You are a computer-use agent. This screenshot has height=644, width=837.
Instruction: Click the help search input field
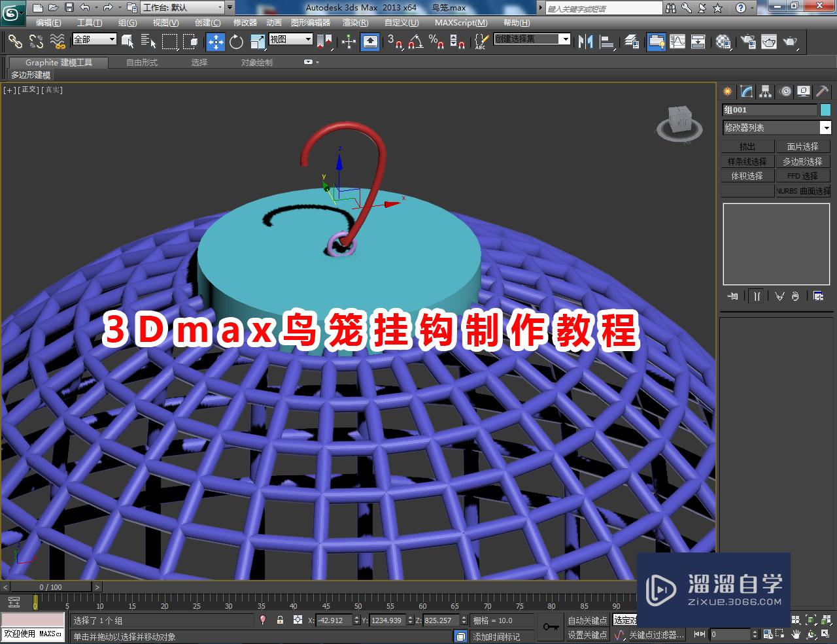(x=604, y=8)
